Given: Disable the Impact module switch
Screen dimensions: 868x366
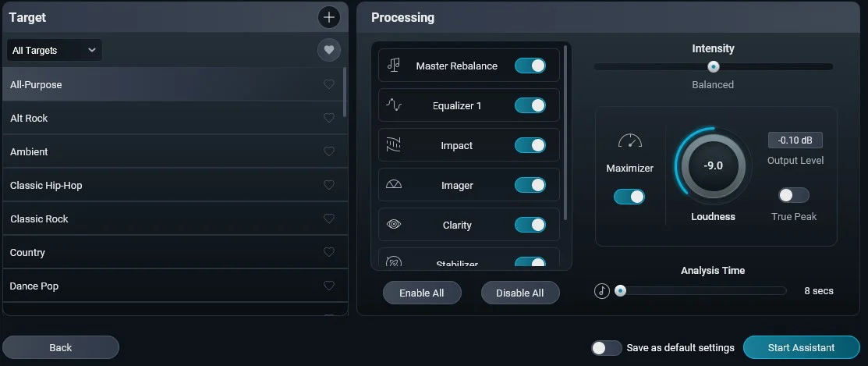Looking at the screenshot, I should (x=530, y=145).
